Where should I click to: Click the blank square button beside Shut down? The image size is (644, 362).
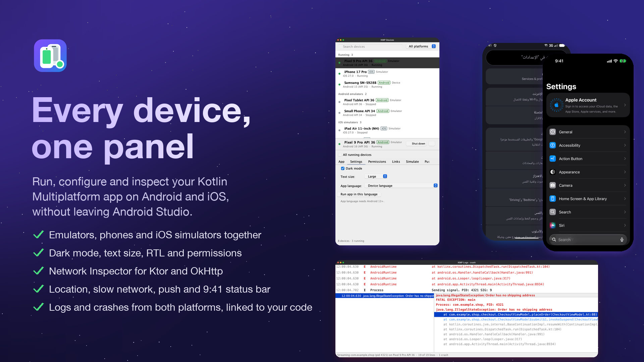tap(432, 143)
